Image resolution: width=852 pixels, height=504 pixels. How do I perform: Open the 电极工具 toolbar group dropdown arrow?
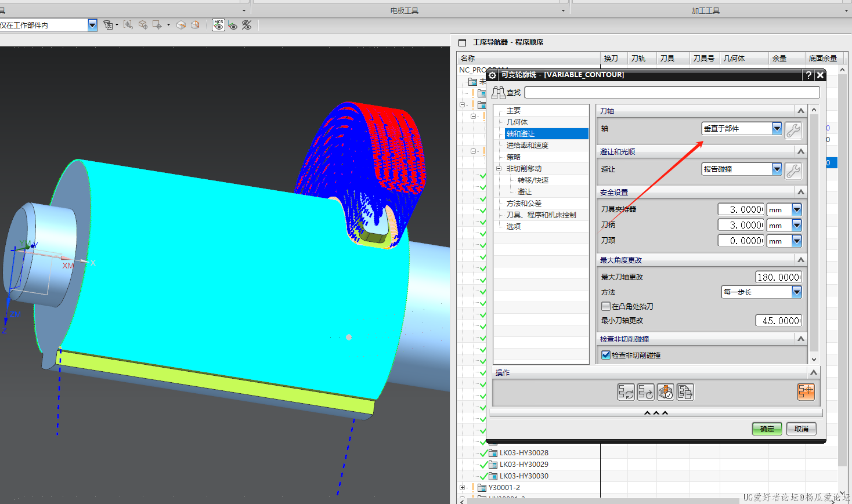(x=563, y=10)
